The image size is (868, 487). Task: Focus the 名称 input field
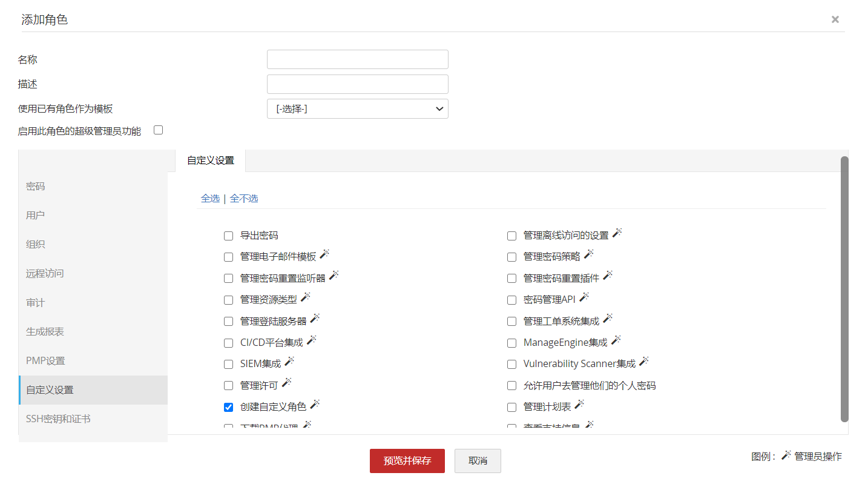(357, 59)
